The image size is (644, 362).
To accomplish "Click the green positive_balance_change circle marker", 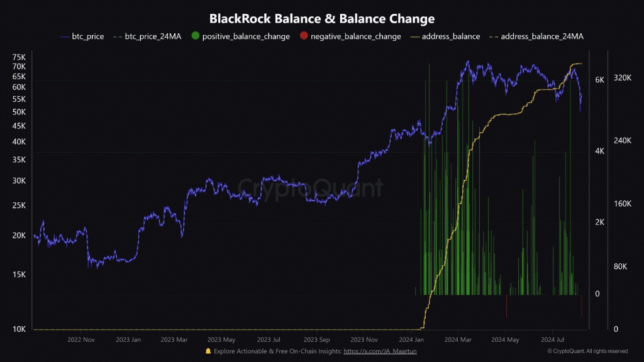I will pyautogui.click(x=195, y=36).
